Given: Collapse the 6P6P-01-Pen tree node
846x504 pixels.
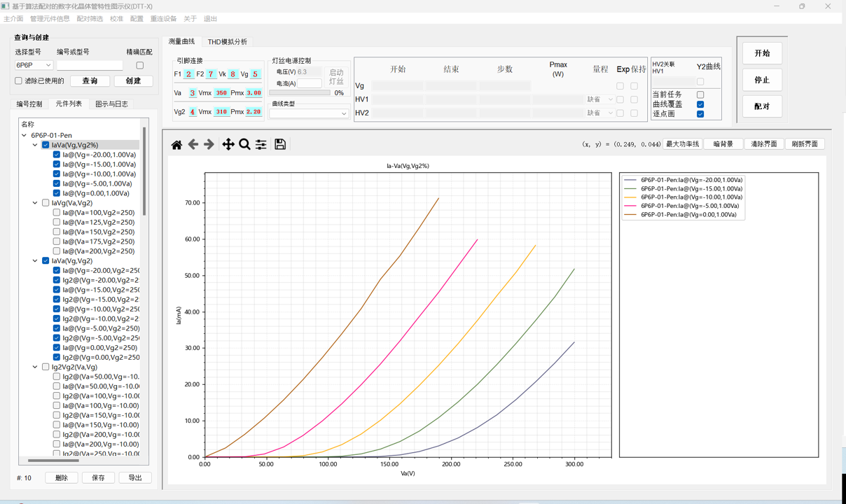Looking at the screenshot, I should click(25, 135).
